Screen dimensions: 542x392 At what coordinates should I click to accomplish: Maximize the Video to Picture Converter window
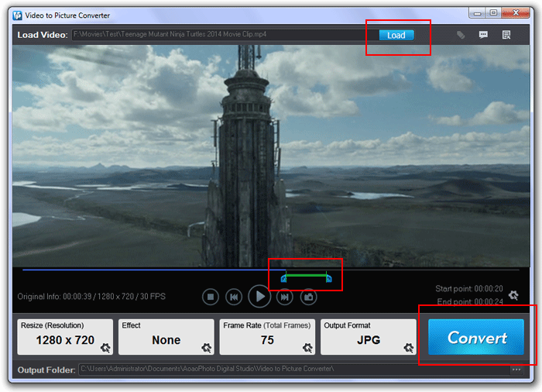[493, 13]
